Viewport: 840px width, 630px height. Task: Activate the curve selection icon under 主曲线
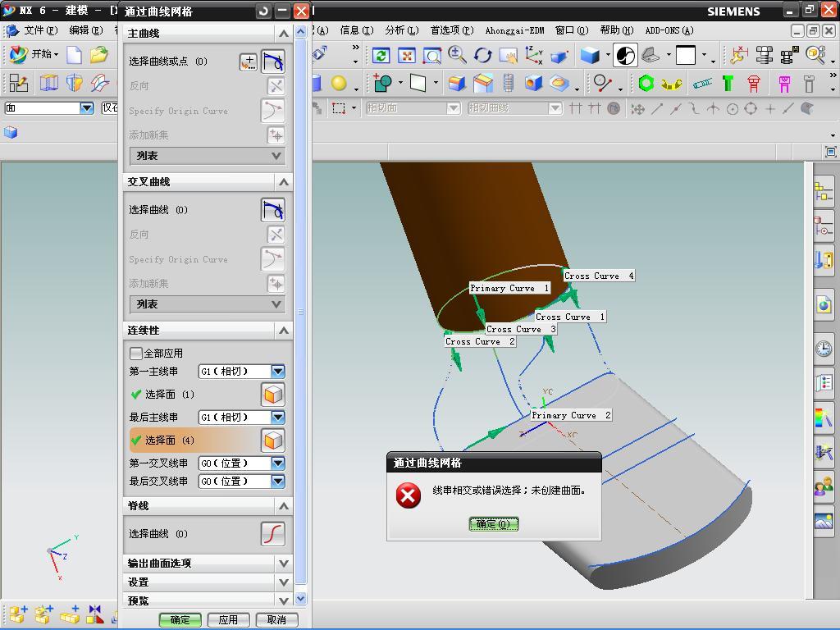(272, 62)
